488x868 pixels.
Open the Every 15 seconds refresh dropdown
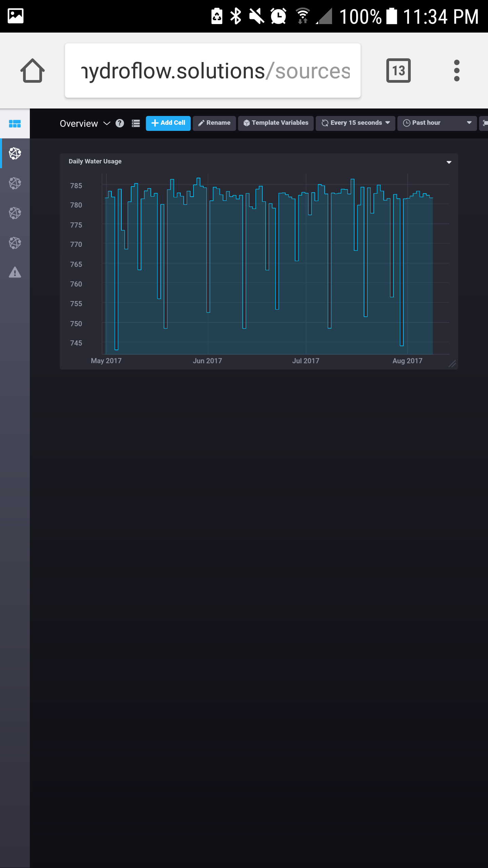(355, 123)
